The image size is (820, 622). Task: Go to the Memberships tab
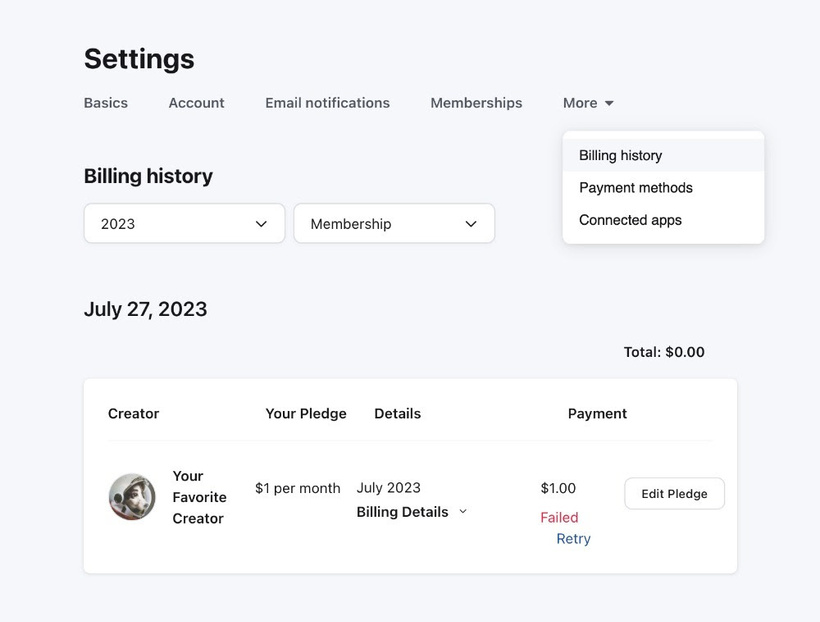476,103
